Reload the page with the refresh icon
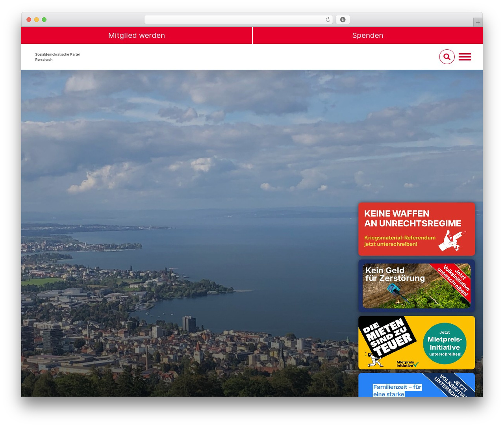This screenshot has width=504, height=427. [328, 20]
